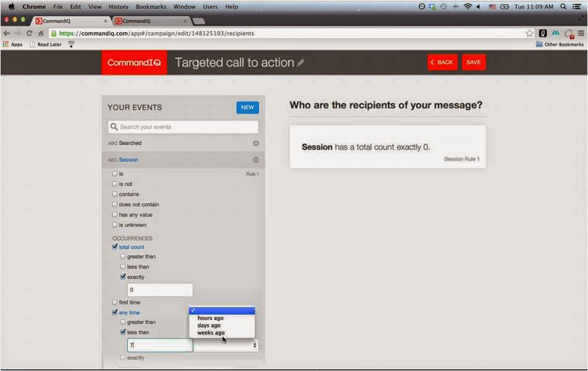
Task: Click the total count value field containing 0
Action: [x=160, y=290]
